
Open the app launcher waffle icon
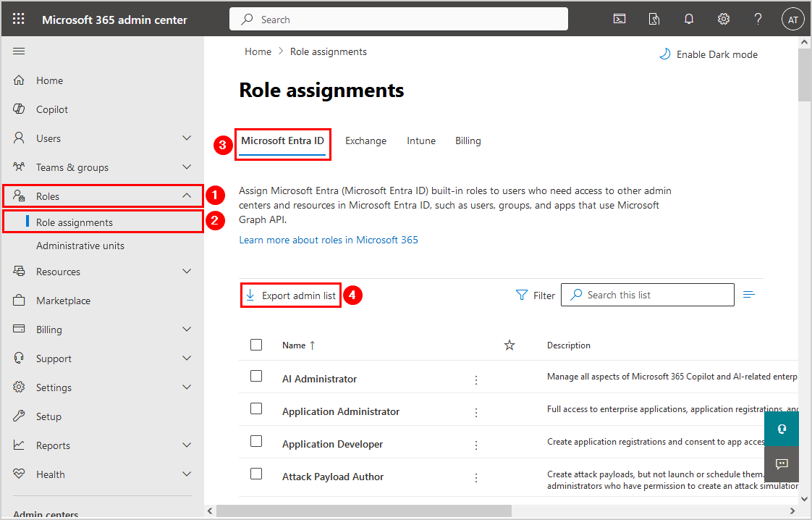click(x=19, y=20)
